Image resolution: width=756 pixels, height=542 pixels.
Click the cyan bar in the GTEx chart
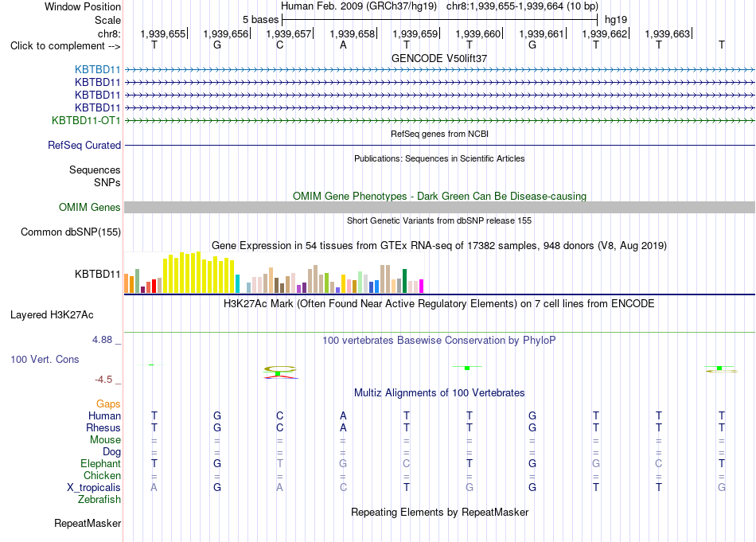(x=237, y=283)
